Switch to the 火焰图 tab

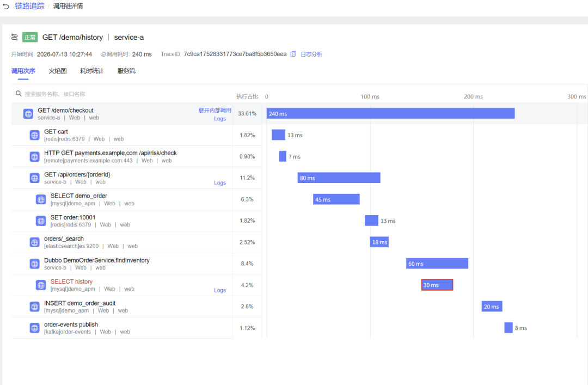58,71
